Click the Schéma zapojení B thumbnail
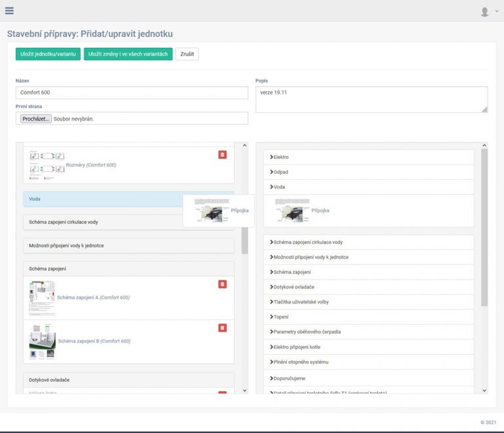The width and height of the screenshot is (504, 433). coord(42,341)
